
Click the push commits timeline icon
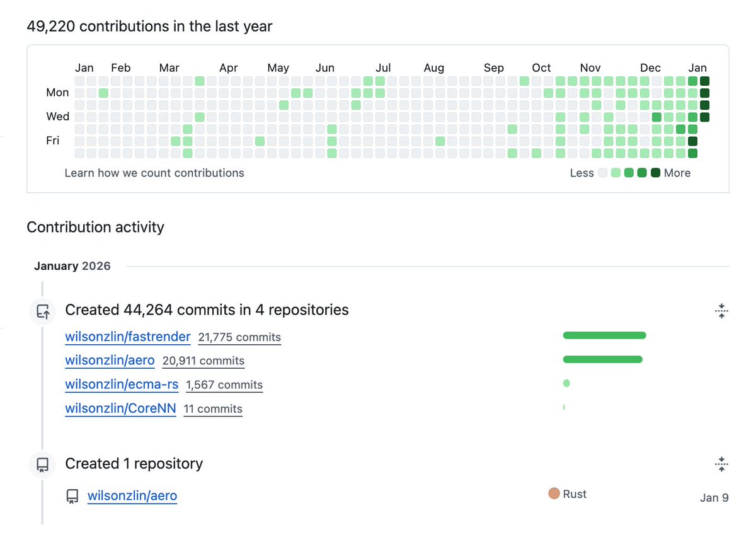[42, 311]
